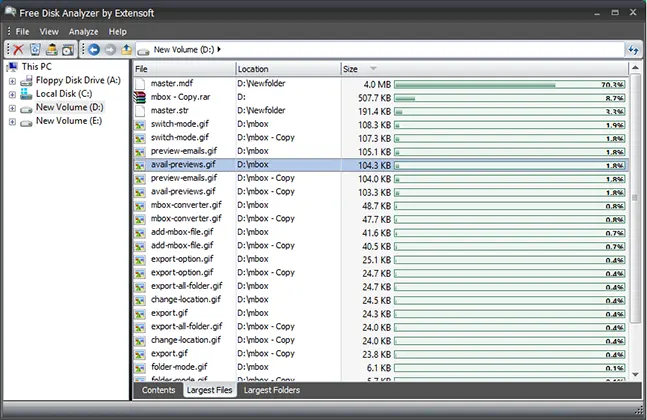Expand the Floppy Disk Drive (A:) node
The width and height of the screenshot is (647, 420).
pyautogui.click(x=12, y=81)
